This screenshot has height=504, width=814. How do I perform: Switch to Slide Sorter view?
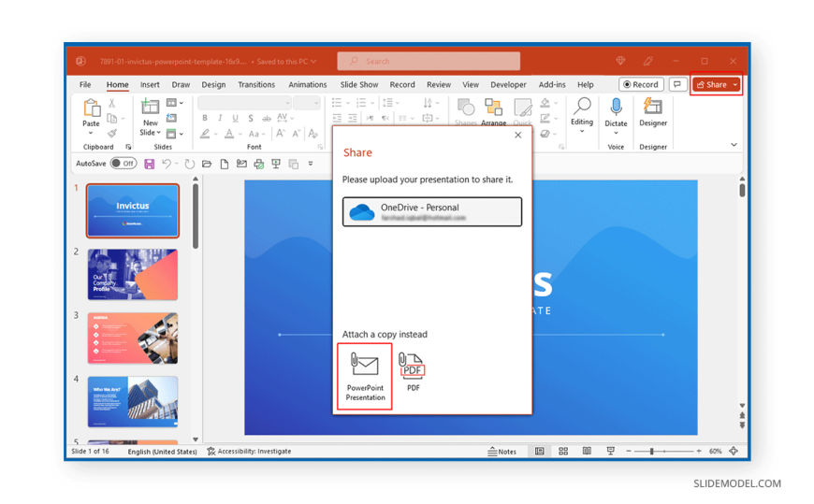(x=563, y=451)
